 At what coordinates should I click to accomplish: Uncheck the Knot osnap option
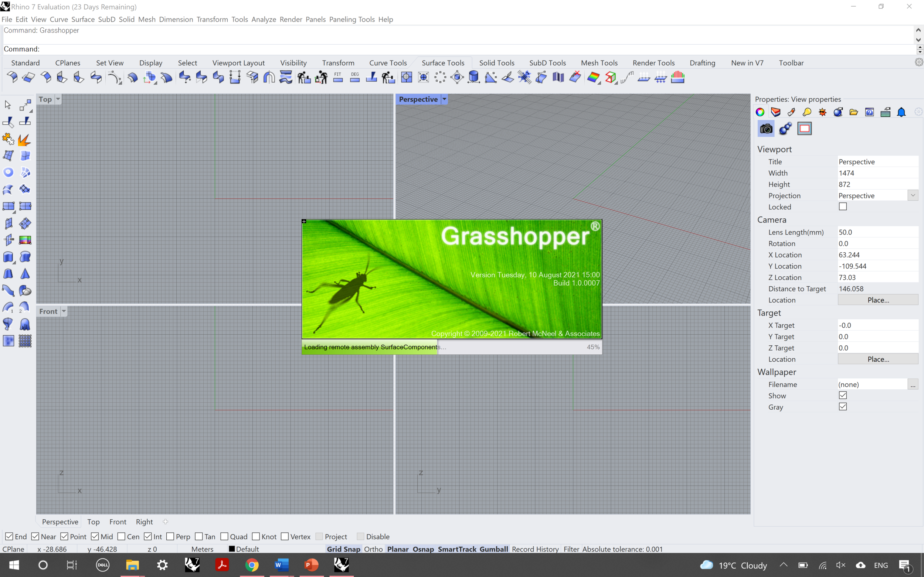point(256,536)
